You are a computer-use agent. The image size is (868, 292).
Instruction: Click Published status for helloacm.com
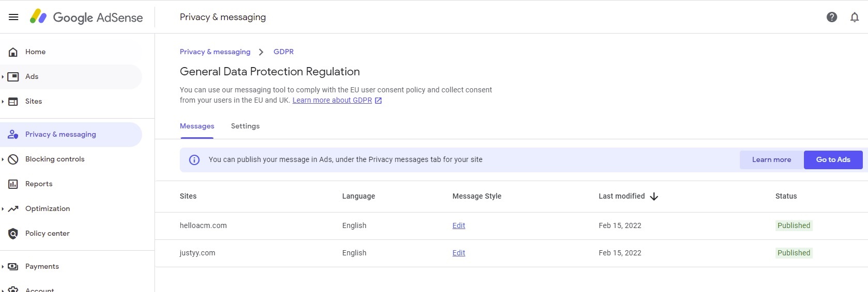pyautogui.click(x=794, y=225)
